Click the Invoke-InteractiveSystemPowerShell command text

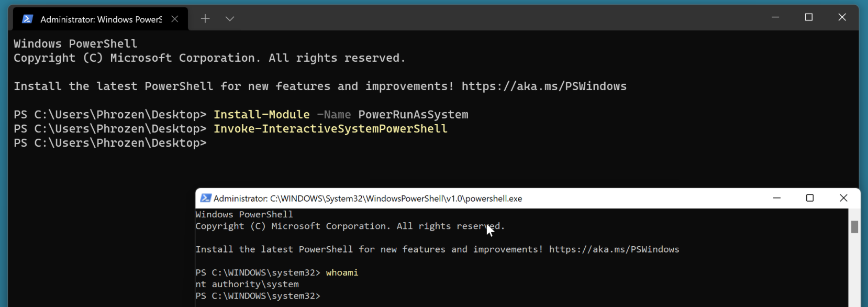pyautogui.click(x=330, y=129)
